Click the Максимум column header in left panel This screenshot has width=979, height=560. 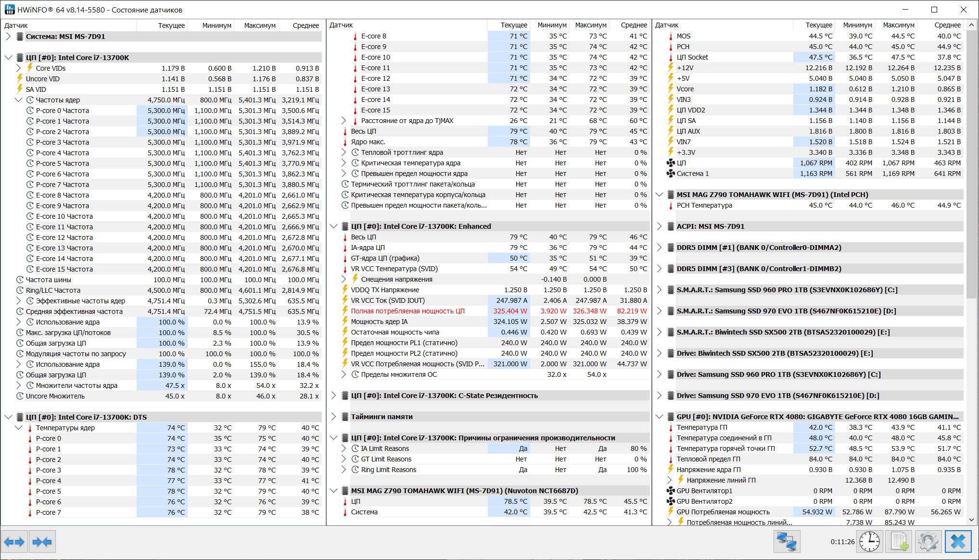tap(259, 25)
